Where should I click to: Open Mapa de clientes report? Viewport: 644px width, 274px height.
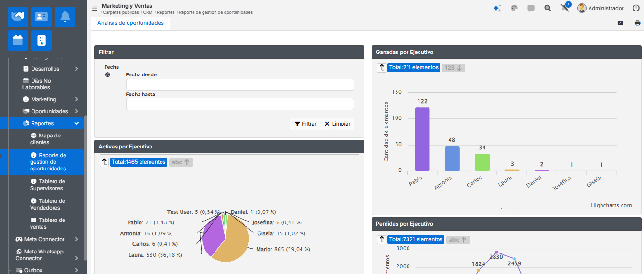[x=45, y=139]
